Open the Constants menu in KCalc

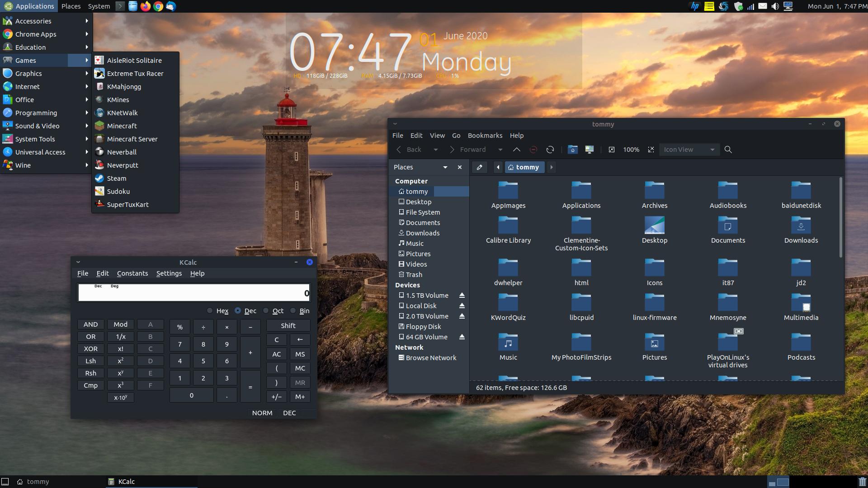[132, 273]
